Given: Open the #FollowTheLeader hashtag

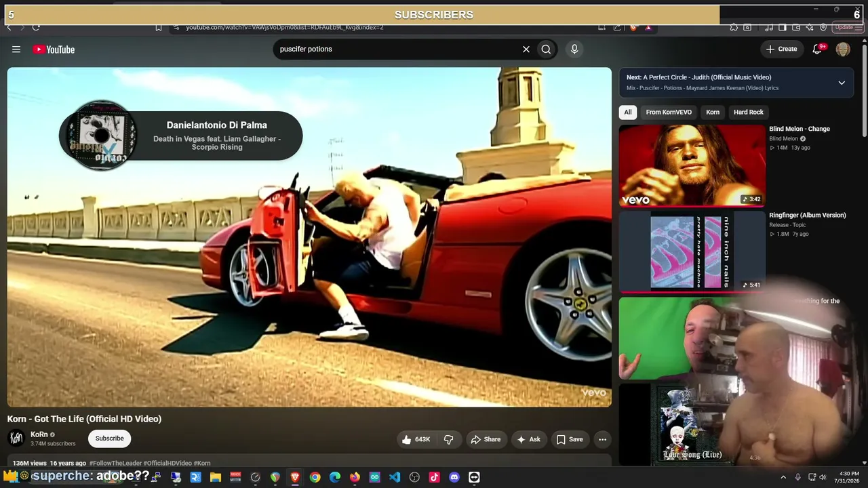Looking at the screenshot, I should pos(115,464).
